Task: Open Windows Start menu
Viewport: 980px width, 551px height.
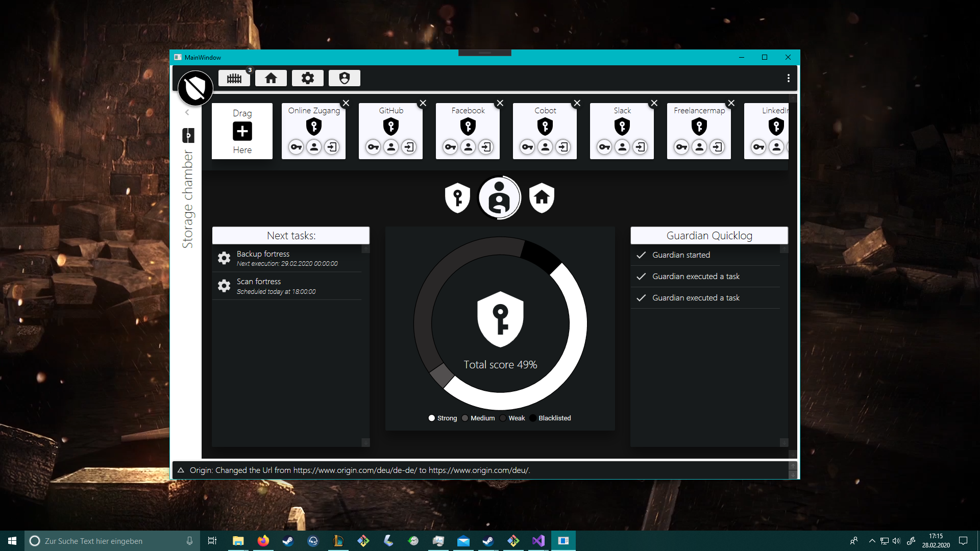Action: [x=12, y=541]
